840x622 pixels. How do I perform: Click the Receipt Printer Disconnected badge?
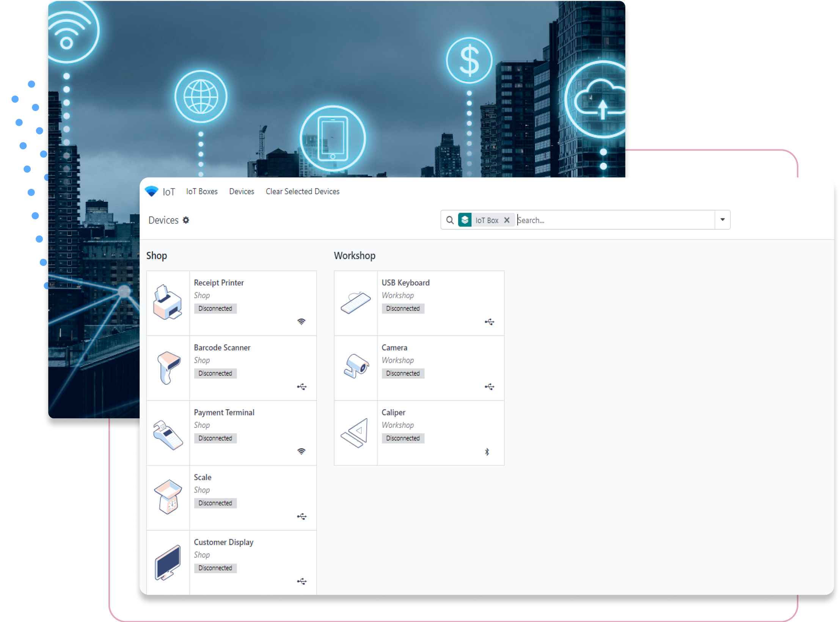click(215, 309)
